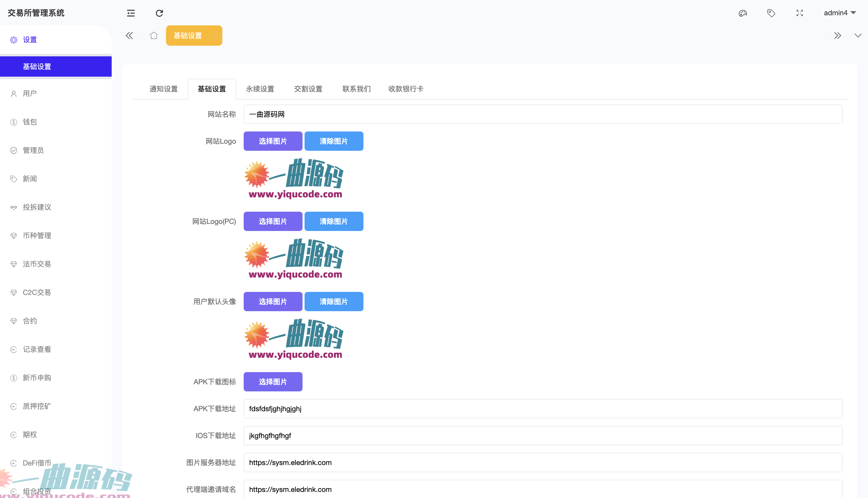
Task: Open the theme palette icon in top bar
Action: pos(742,13)
